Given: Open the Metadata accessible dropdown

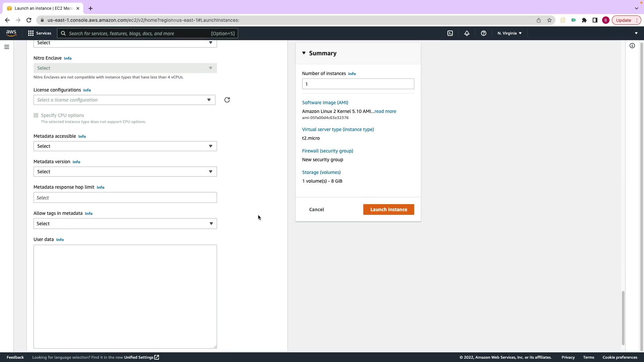Looking at the screenshot, I should 125,146.
